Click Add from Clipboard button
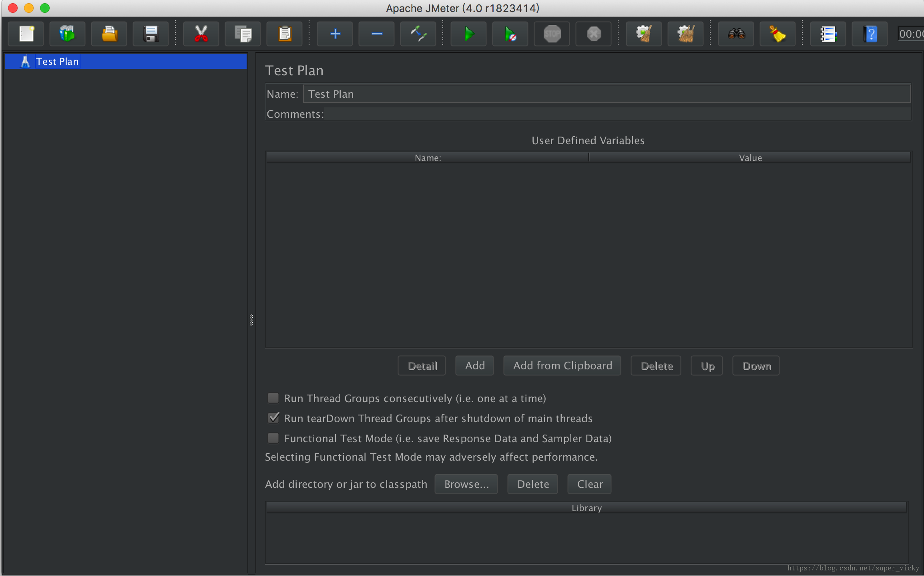The width and height of the screenshot is (924, 576). click(x=562, y=366)
